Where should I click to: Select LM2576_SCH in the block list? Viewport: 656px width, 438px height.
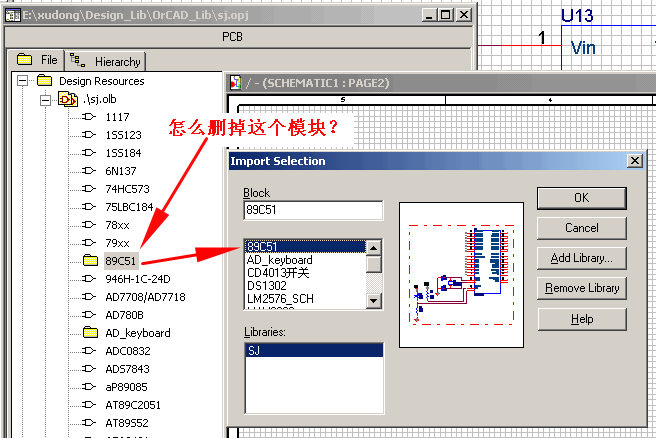point(305,299)
